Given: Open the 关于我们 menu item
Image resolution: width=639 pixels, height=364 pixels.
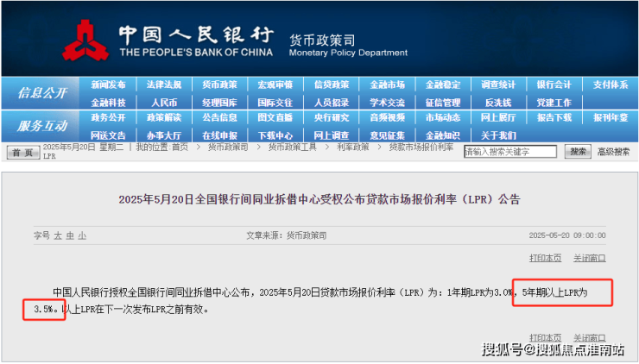Looking at the screenshot, I should (x=498, y=135).
